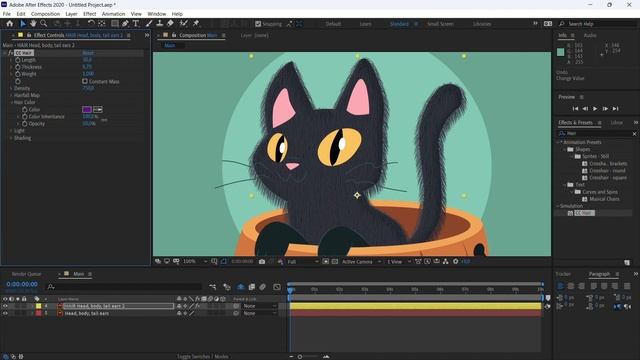This screenshot has height=360, width=640.
Task: Select the Rotation tool
Action: [x=91, y=24]
